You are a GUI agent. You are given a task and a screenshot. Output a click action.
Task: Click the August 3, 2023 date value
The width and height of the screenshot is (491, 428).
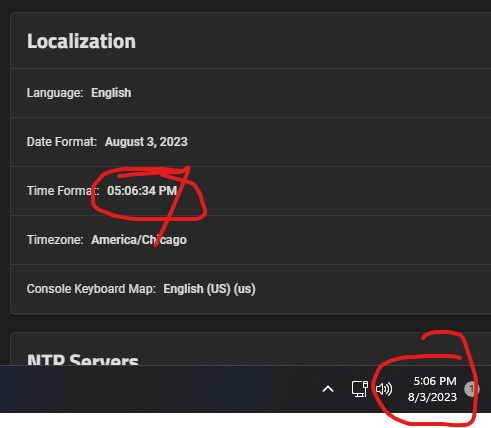click(146, 142)
